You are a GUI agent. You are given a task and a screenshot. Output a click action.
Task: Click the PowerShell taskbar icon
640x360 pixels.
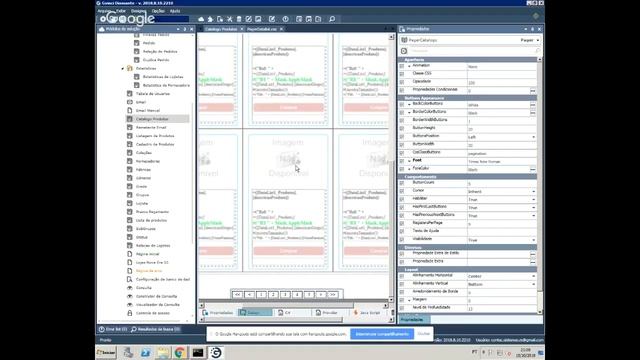(x=145, y=352)
